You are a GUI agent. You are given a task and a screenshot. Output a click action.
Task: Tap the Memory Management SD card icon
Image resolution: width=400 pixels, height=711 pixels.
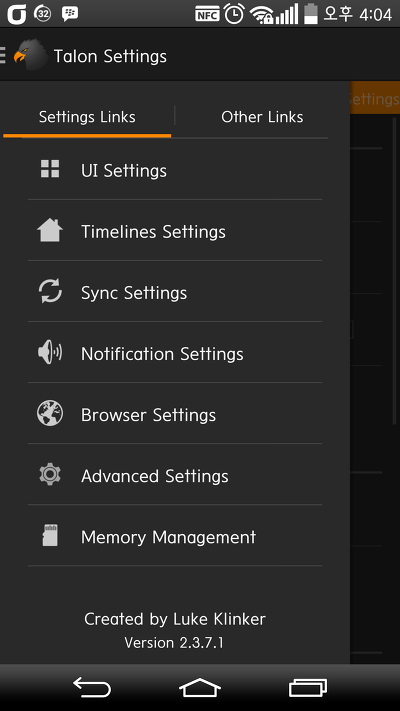[50, 536]
